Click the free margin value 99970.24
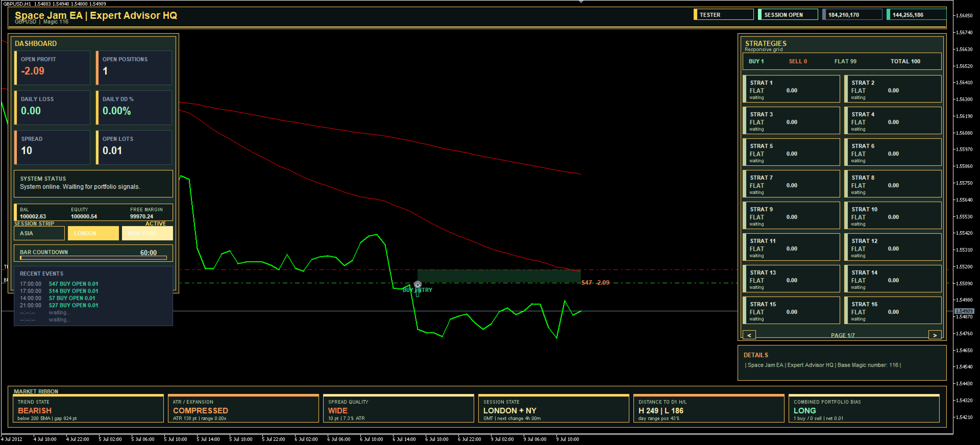The height and width of the screenshot is (445, 980). pyautogui.click(x=141, y=216)
